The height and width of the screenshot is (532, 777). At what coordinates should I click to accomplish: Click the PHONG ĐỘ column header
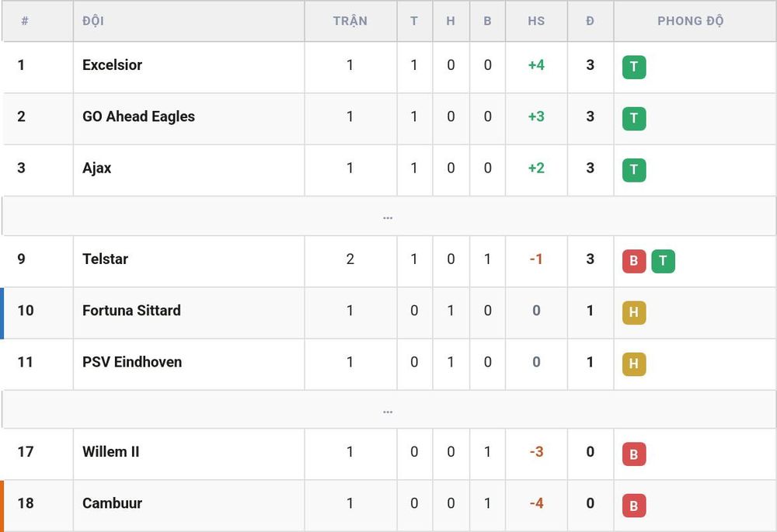(x=690, y=21)
